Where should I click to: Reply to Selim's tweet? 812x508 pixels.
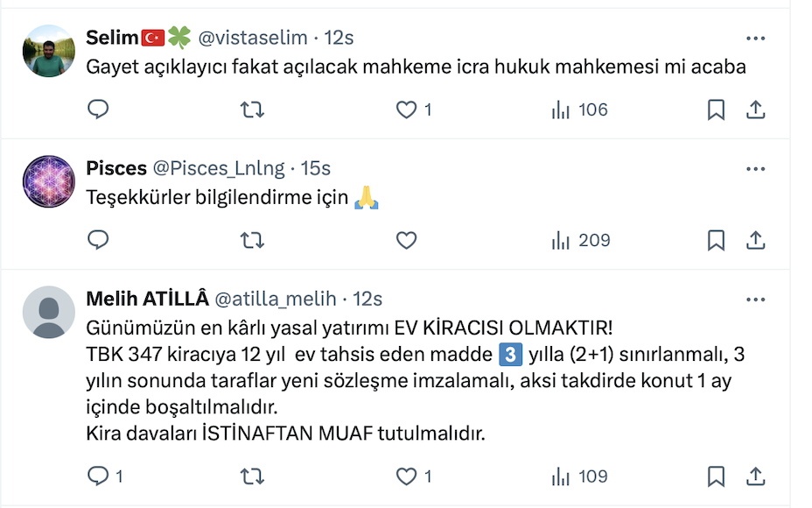coord(99,109)
